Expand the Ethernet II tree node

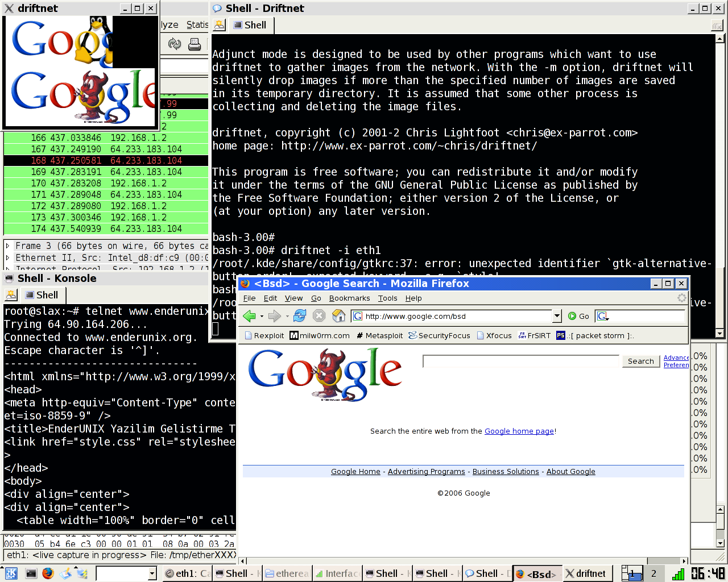[x=7, y=257]
